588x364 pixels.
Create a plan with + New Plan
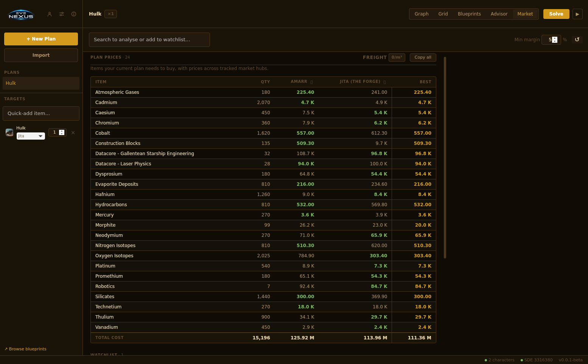pos(41,39)
